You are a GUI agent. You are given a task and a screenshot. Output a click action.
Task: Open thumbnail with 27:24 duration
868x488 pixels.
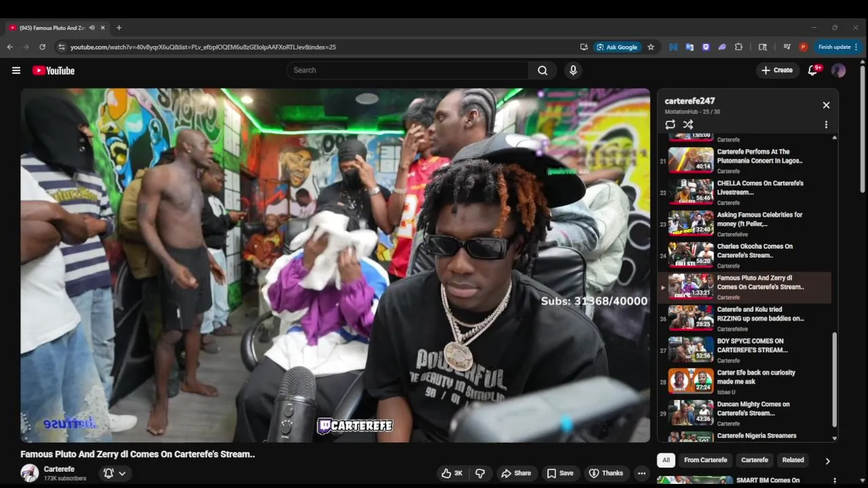coord(691,382)
